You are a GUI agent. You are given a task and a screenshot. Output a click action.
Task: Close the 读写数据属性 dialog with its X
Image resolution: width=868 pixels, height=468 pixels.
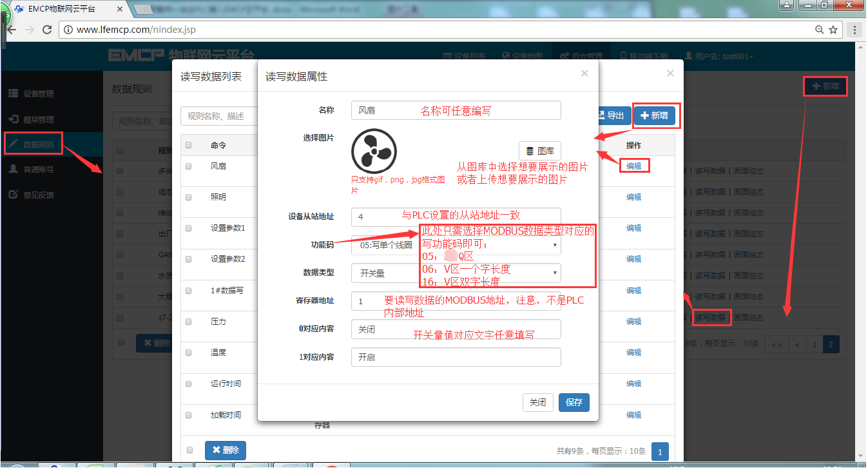(x=584, y=73)
